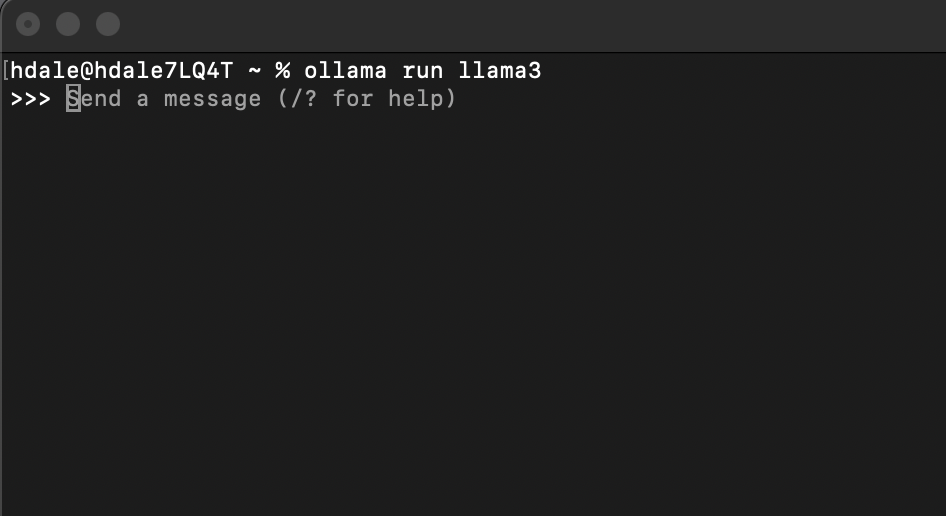
Task: Click the 'message' placeholder word
Action: [x=212, y=98]
